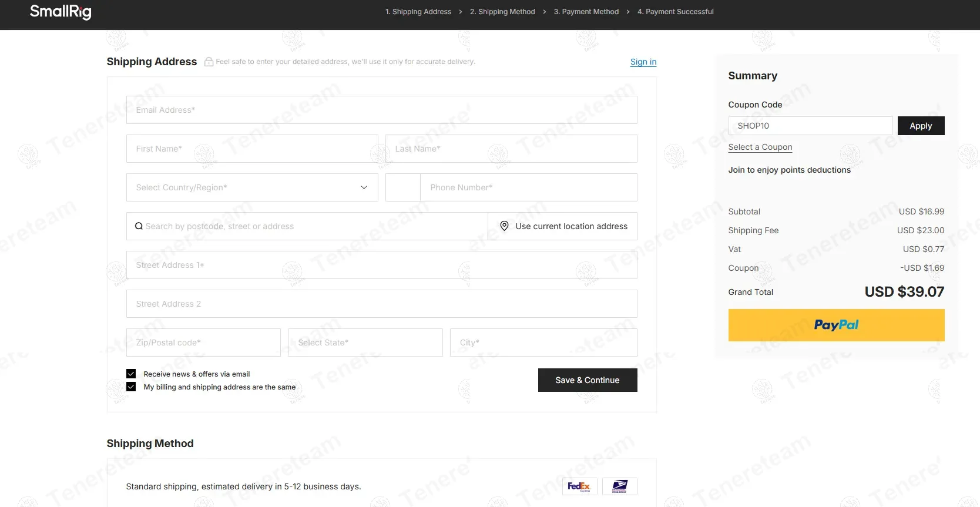Click the SmallRig logo
Screen dimensions: 980x507
click(x=61, y=12)
